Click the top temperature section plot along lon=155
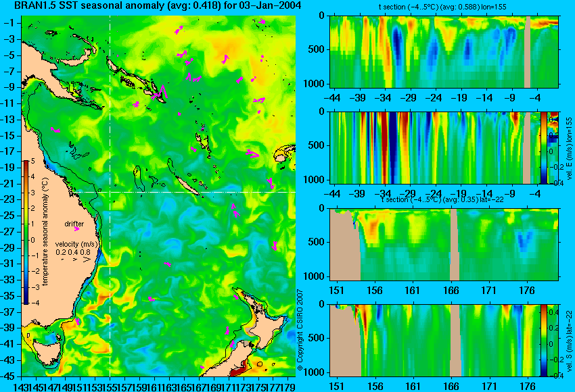 click(444, 51)
